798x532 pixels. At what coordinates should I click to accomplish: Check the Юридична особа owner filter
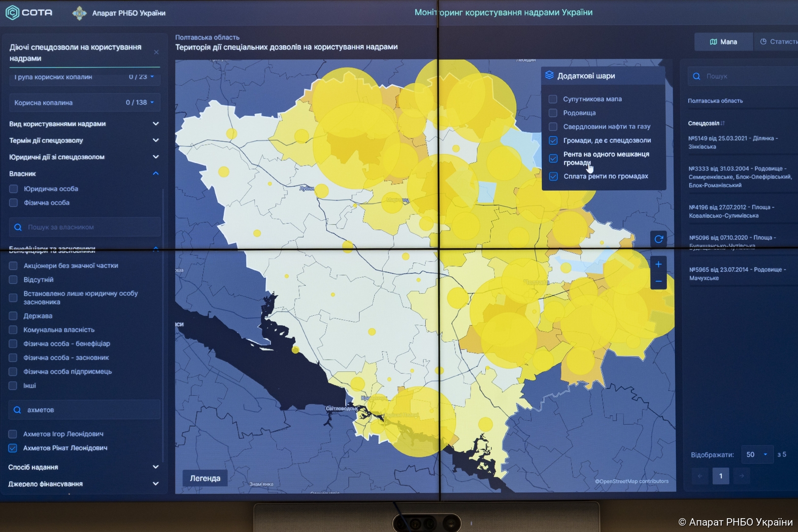pyautogui.click(x=13, y=189)
